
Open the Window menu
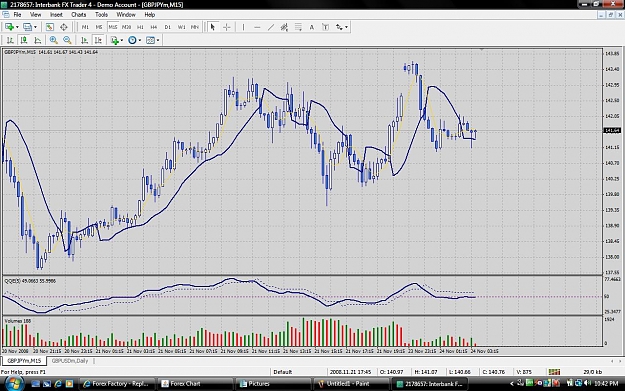(126, 15)
